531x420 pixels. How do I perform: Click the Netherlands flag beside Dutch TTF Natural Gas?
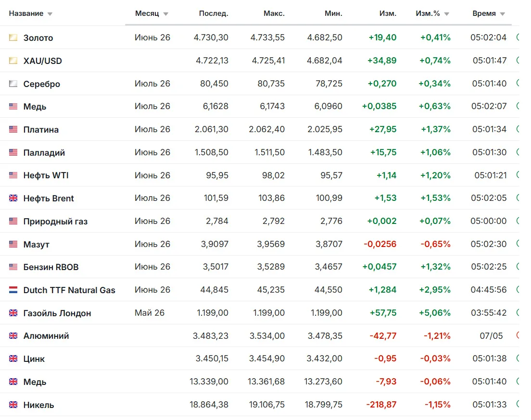pyautogui.click(x=13, y=290)
